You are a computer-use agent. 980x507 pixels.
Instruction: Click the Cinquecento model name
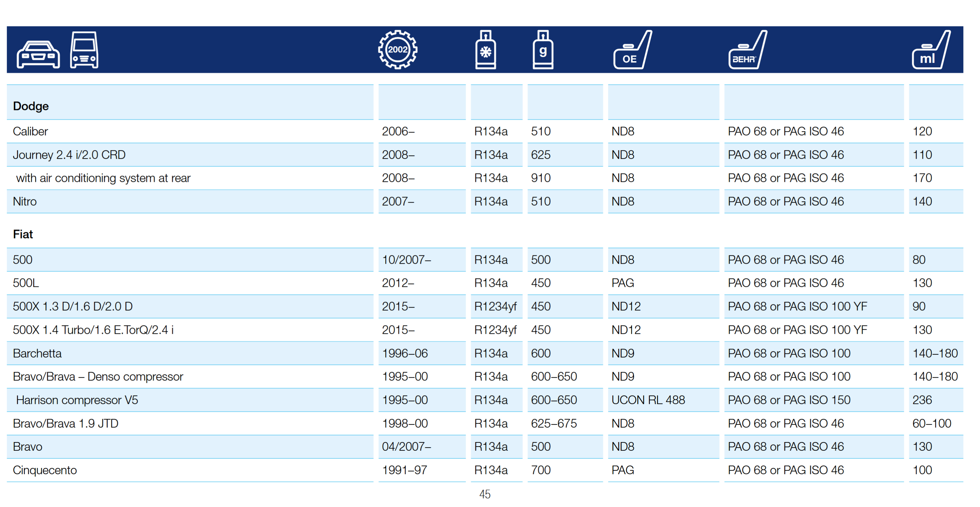click(x=44, y=470)
